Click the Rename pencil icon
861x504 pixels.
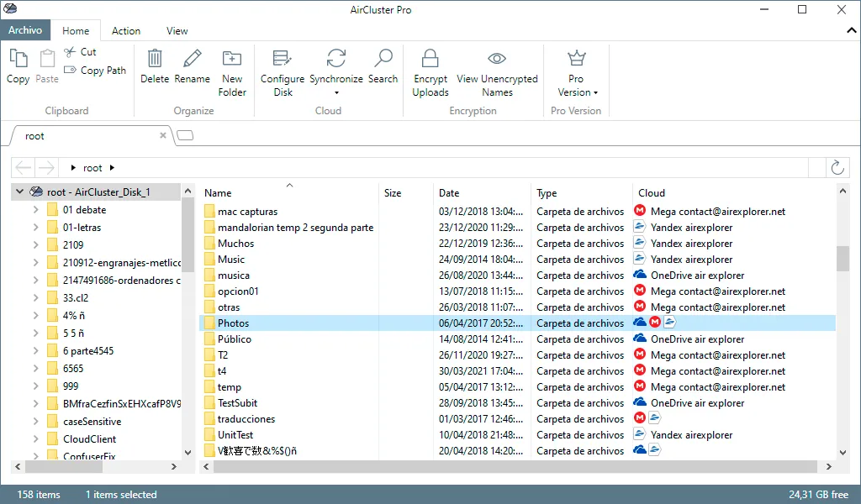[193, 58]
